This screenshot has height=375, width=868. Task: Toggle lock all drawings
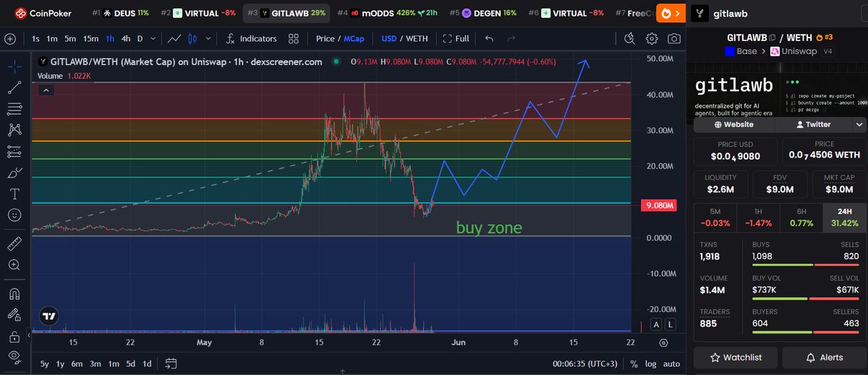(x=14, y=336)
